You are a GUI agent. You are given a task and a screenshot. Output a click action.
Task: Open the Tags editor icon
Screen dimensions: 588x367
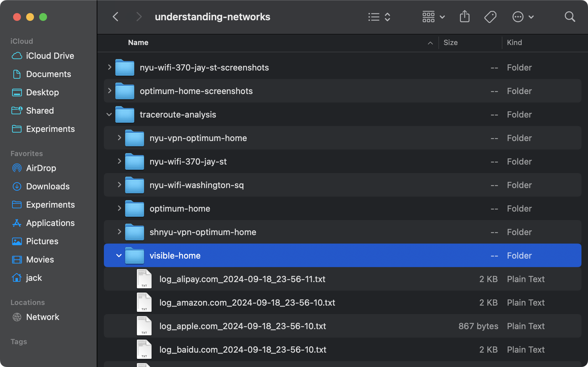(490, 17)
